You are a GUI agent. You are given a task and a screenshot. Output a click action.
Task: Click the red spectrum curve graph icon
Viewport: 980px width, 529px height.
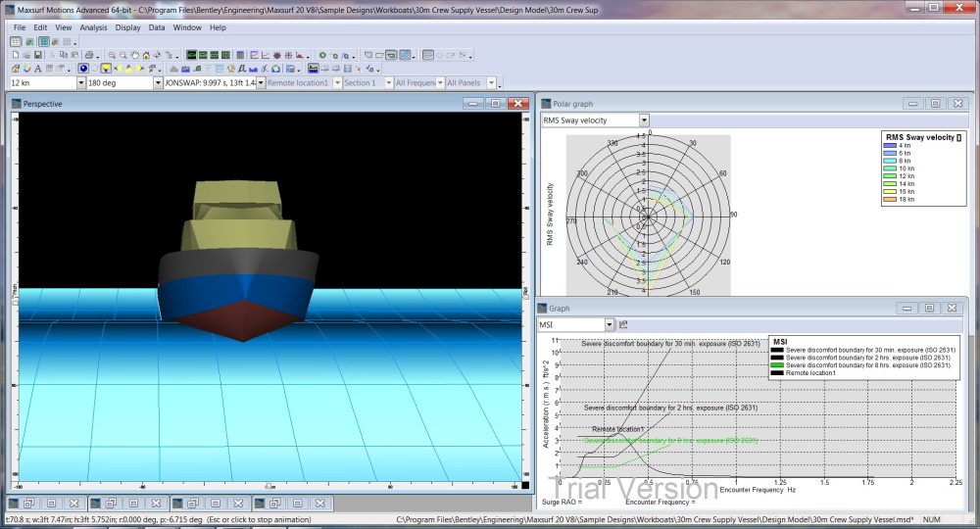pos(299,55)
